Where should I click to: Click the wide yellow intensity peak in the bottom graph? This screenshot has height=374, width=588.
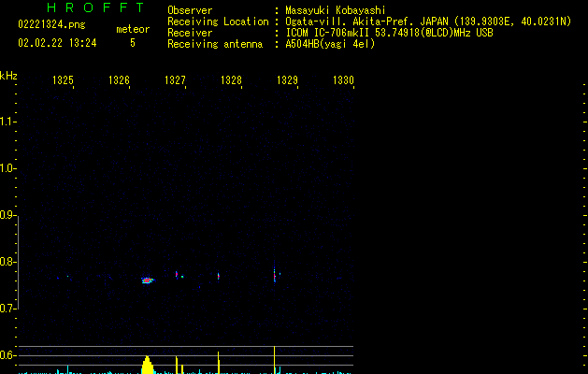[x=148, y=365]
